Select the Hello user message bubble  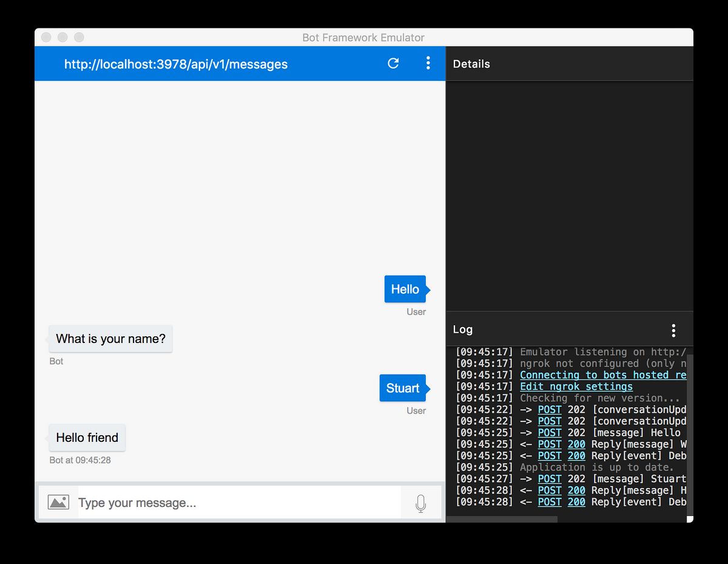(405, 289)
